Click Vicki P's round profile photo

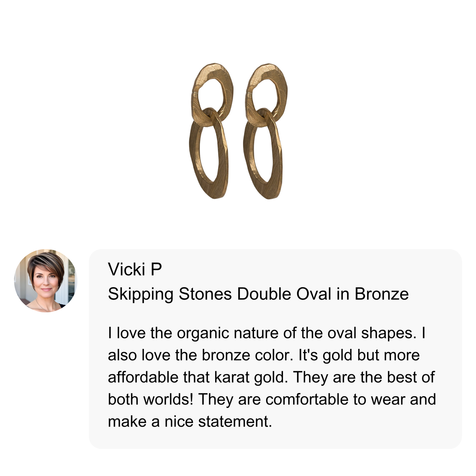point(46,281)
